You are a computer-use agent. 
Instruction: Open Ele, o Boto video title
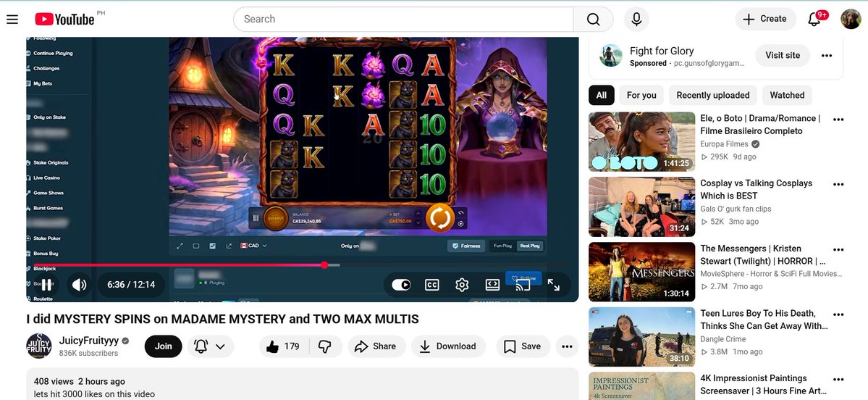[x=760, y=125]
